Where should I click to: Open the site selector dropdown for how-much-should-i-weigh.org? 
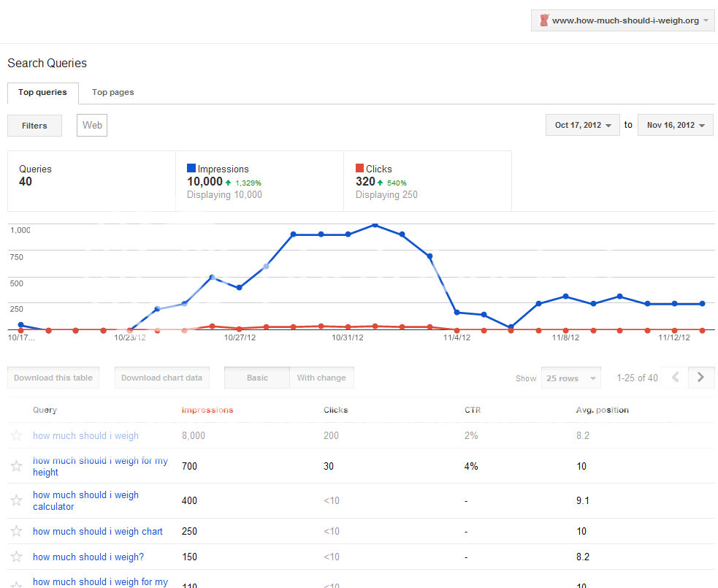[x=623, y=20]
